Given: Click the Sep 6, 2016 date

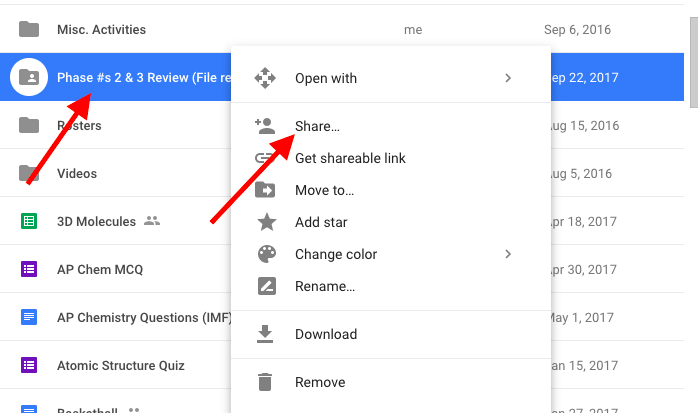Looking at the screenshot, I should pos(577,29).
